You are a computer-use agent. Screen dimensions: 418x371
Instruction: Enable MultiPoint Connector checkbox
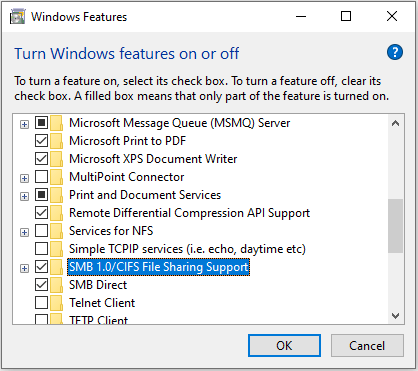click(41, 177)
